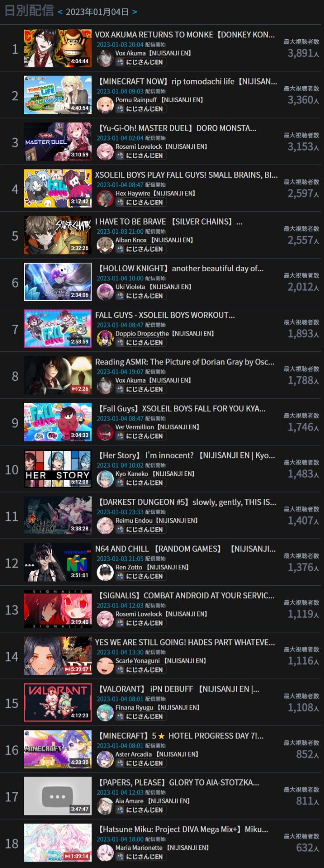The height and width of the screenshot is (868, 324).
Task: Click Scarle Yonaguni channel name link
Action: tap(138, 661)
